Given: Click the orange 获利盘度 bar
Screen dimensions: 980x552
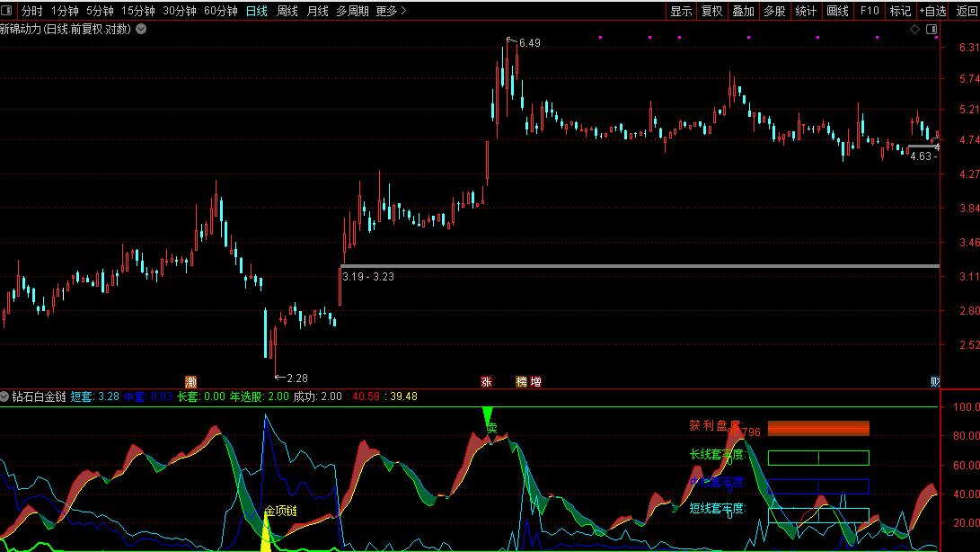Looking at the screenshot, I should pyautogui.click(x=818, y=428).
